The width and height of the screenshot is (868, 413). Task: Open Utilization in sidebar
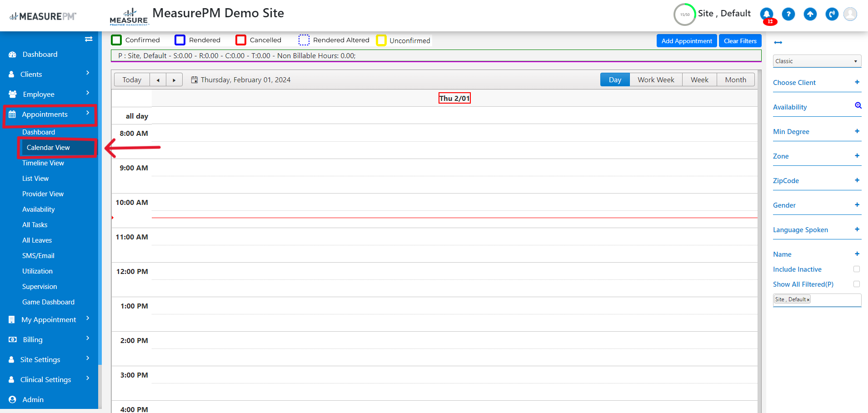point(37,271)
